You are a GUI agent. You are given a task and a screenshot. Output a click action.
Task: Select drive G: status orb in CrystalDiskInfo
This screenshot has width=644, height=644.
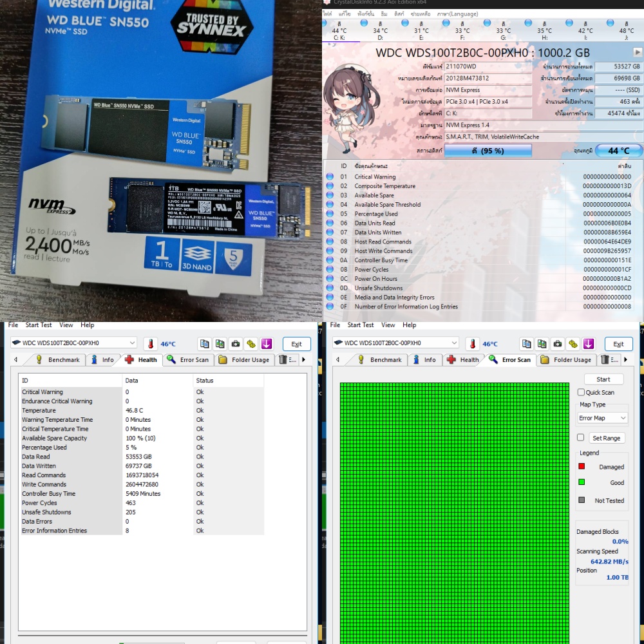[x=487, y=23]
